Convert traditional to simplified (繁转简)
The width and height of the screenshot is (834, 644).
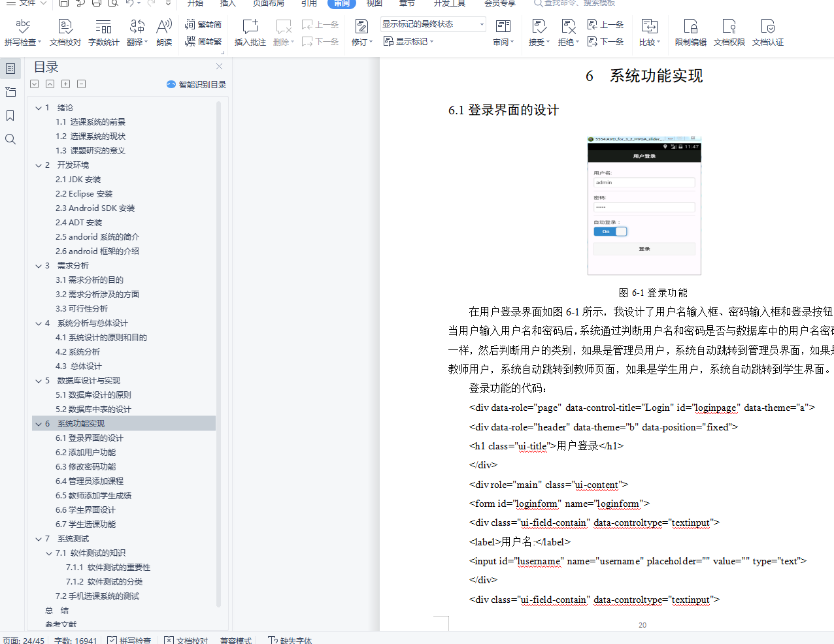(203, 25)
